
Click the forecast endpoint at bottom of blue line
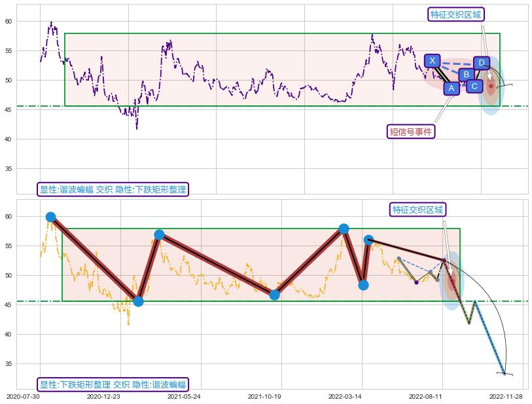(505, 373)
